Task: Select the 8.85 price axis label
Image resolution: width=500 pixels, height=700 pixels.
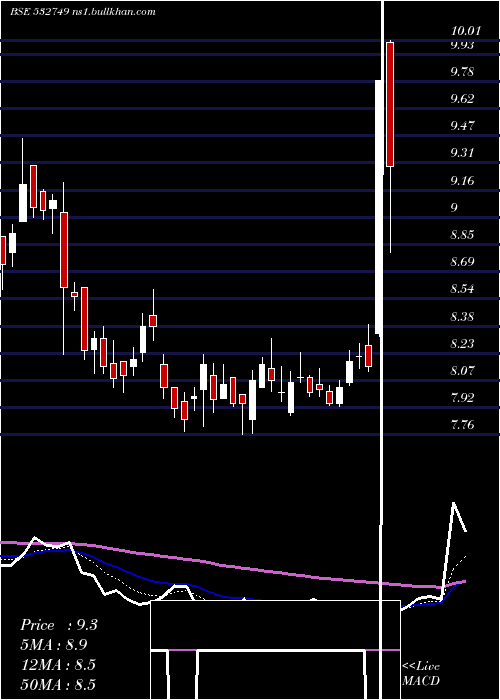Action: [462, 235]
